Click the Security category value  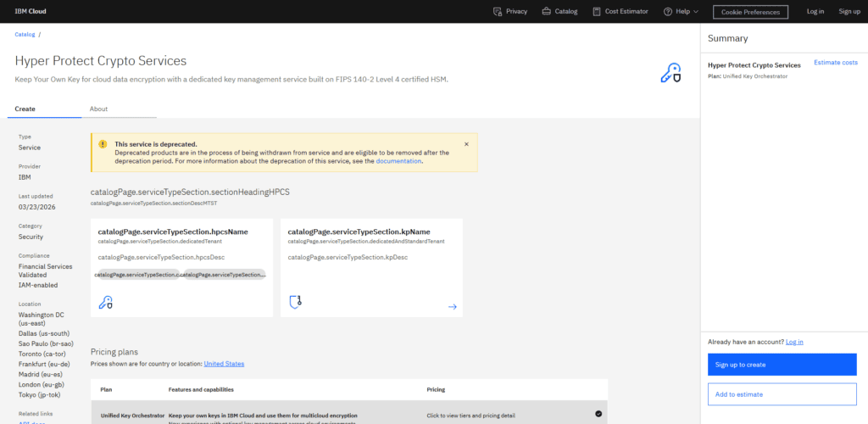(x=31, y=237)
